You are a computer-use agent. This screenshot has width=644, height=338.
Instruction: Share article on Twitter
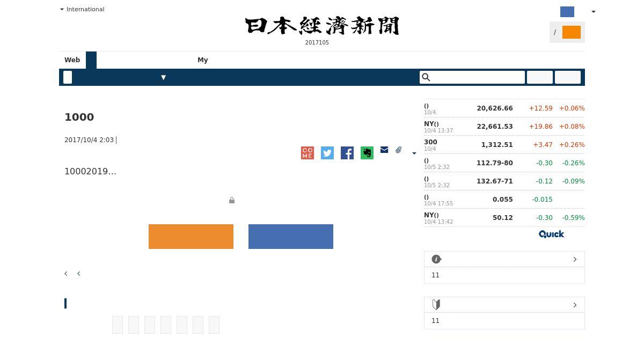tap(327, 153)
